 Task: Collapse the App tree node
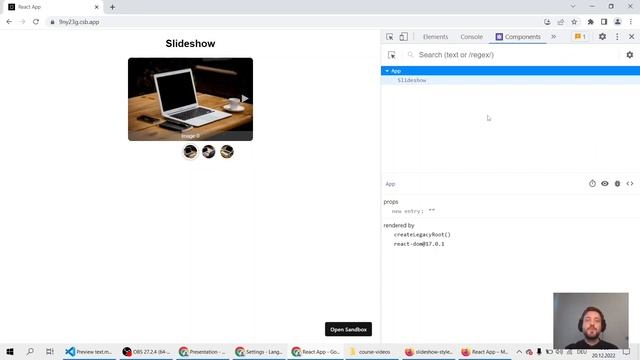387,71
